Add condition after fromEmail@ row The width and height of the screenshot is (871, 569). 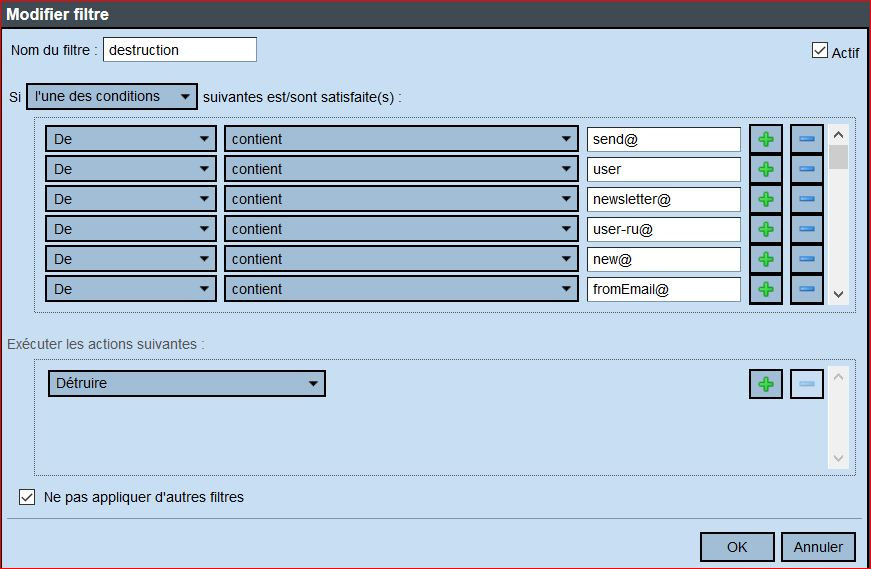pos(765,289)
